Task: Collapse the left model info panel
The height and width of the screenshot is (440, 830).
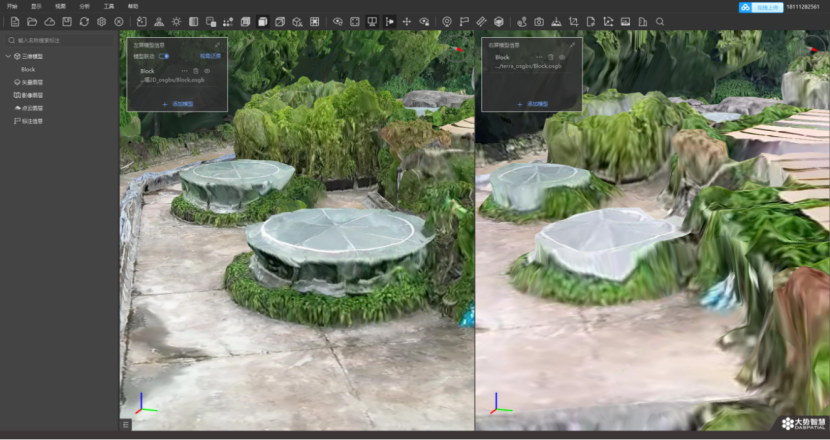Action: coord(217,45)
